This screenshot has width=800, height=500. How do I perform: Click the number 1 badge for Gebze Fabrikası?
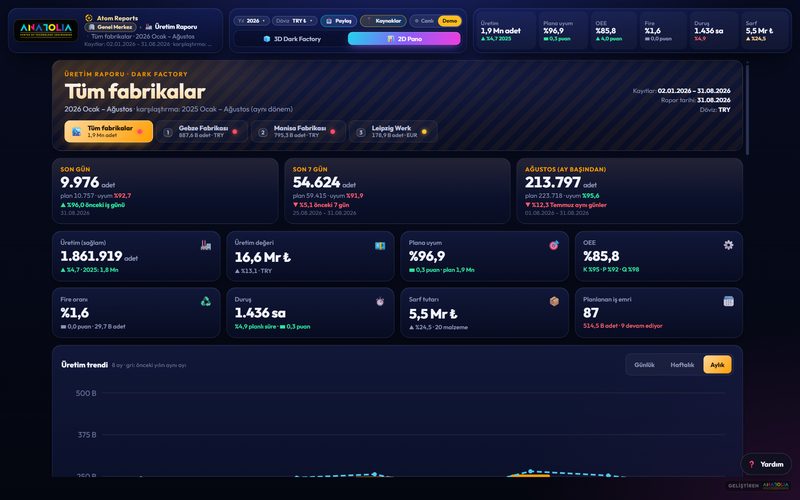(168, 132)
